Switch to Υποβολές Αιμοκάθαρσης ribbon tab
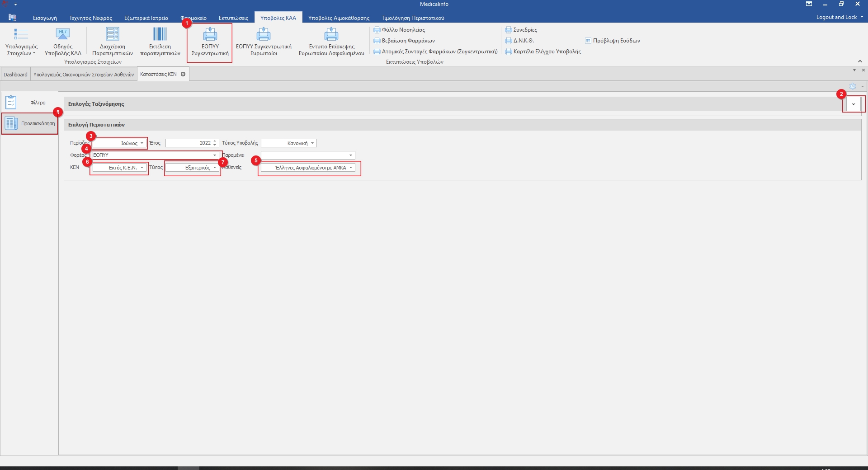868x470 pixels. (x=339, y=18)
